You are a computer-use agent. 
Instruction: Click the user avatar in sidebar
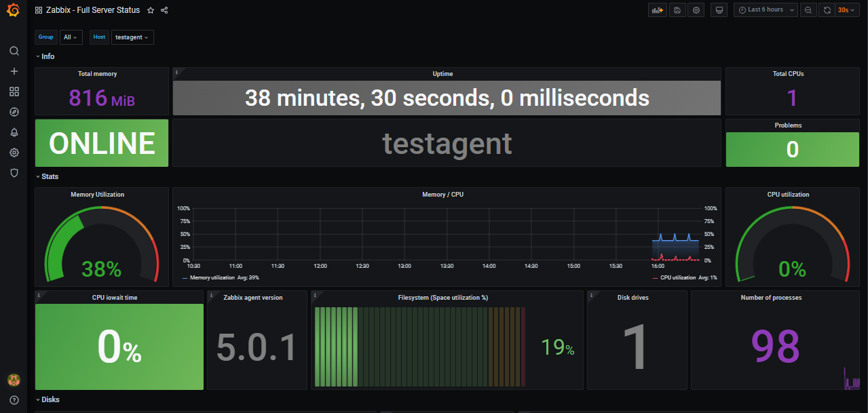(x=14, y=380)
